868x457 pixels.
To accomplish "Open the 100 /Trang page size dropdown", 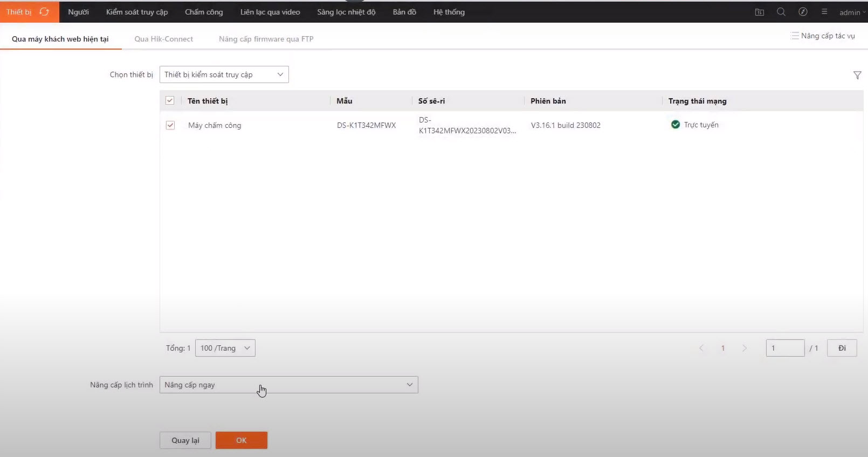I will 225,348.
